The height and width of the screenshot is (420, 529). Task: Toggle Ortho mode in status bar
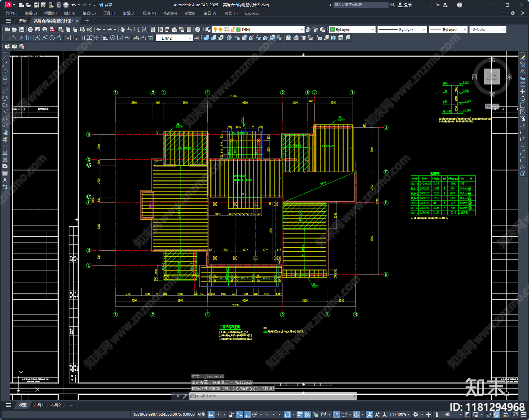[x=247, y=414]
